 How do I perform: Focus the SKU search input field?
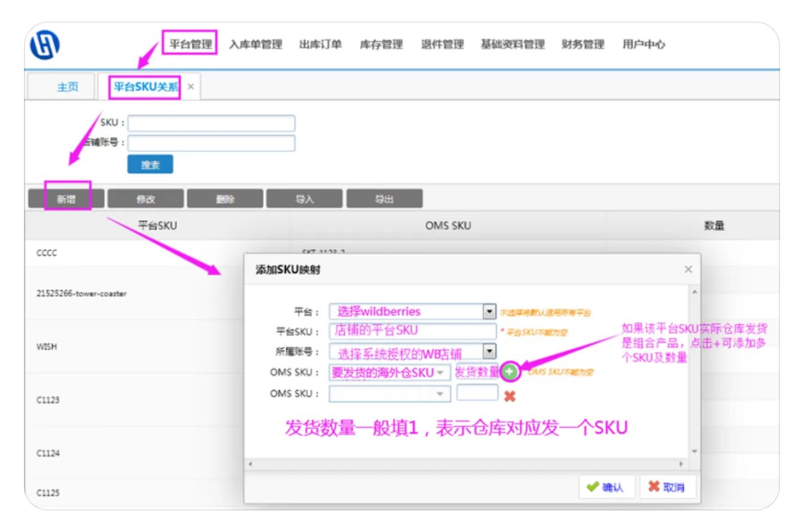tap(211, 123)
